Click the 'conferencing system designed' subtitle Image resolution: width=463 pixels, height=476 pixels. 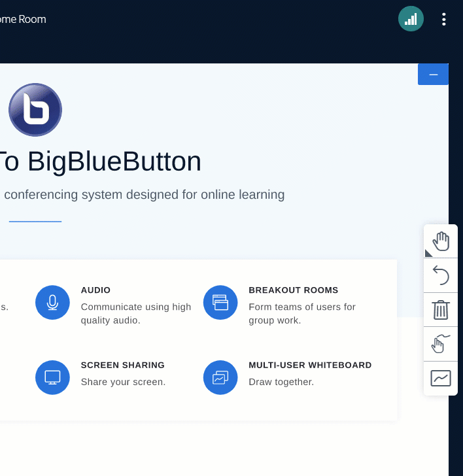point(145,195)
